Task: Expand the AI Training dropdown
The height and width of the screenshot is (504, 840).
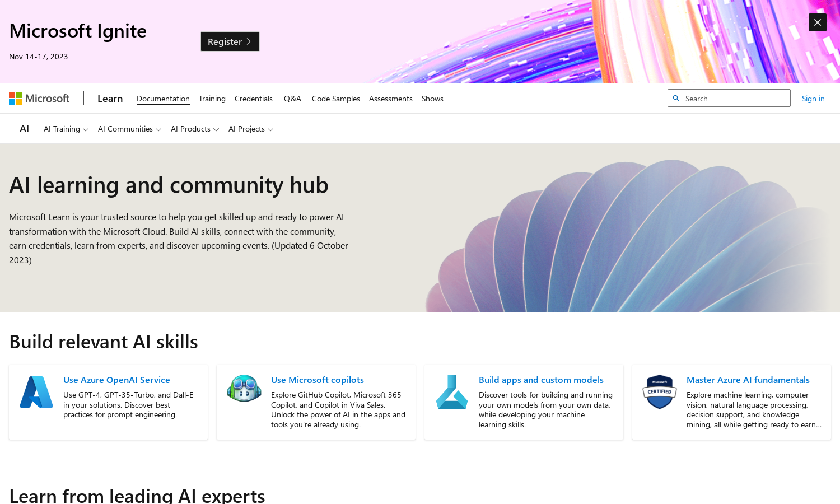Action: 66,129
